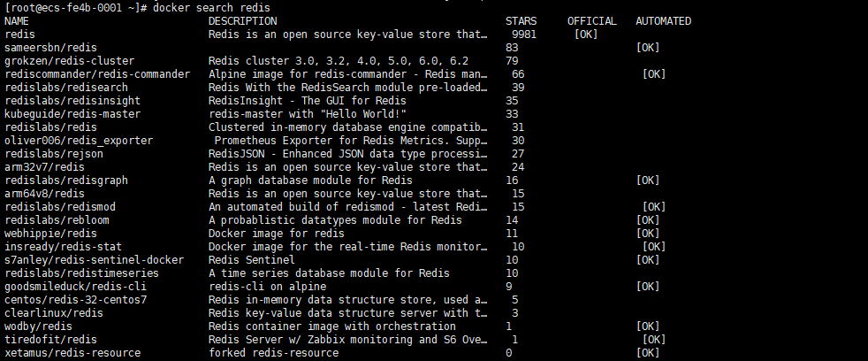Click goodsmileduck/redis-cli image name
The width and height of the screenshot is (868, 361).
click(75, 287)
